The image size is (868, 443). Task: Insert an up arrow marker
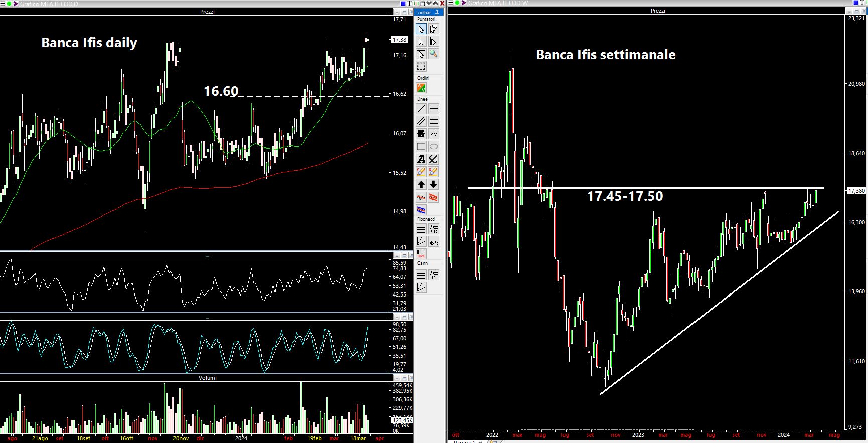(x=421, y=184)
